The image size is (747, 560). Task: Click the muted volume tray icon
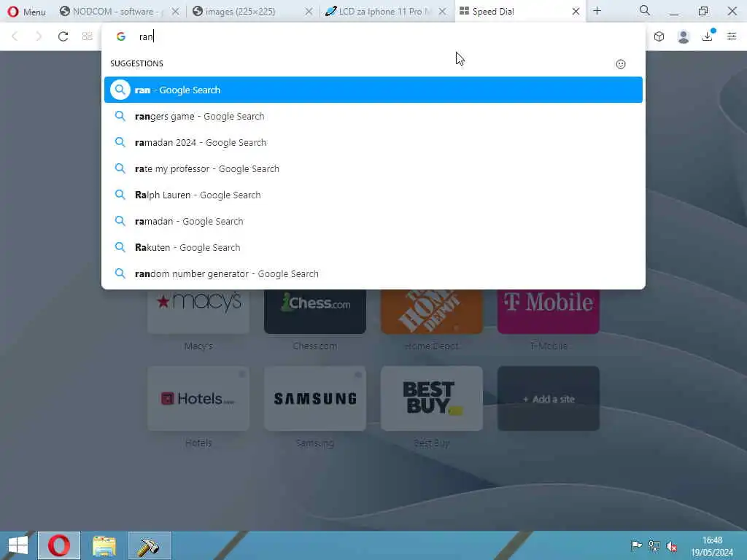pyautogui.click(x=672, y=545)
